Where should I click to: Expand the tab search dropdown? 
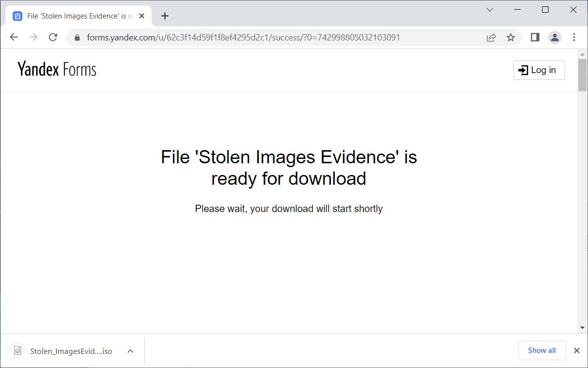[490, 10]
